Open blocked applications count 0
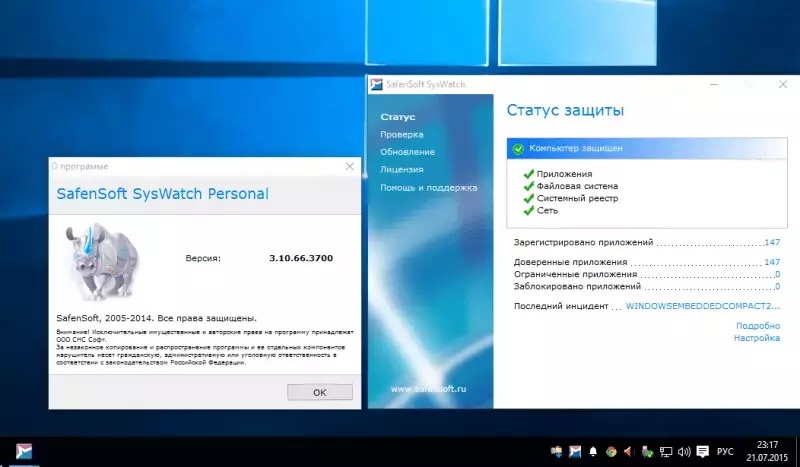The width and height of the screenshot is (800, 467). 777,286
